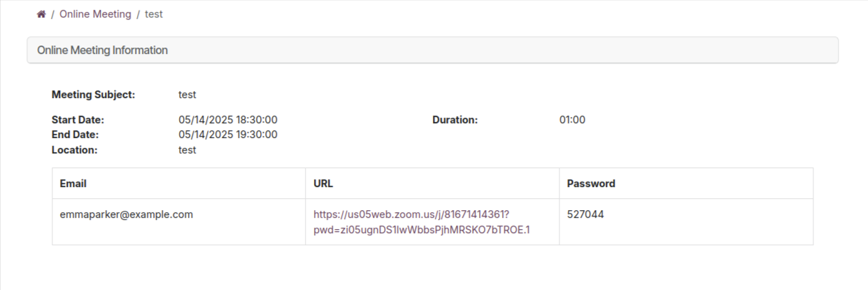Click the Start Date label
Image resolution: width=868 pixels, height=290 pixels.
78,120
